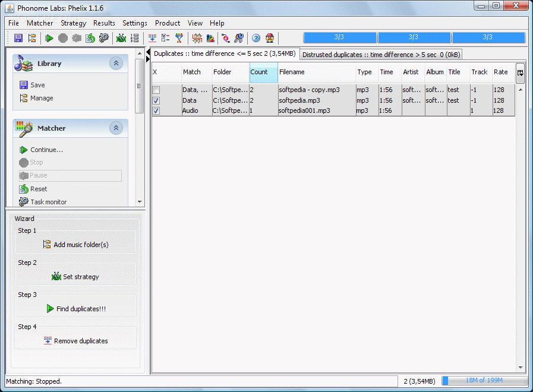Click the grayed Pause toolbar icon

point(77,38)
